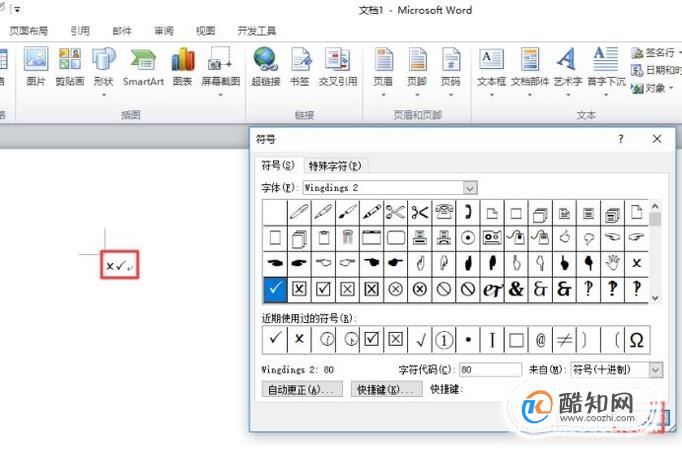This screenshot has height=461, width=682.
Task: Select the highlighted check mark symbol in grid
Action: click(275, 289)
